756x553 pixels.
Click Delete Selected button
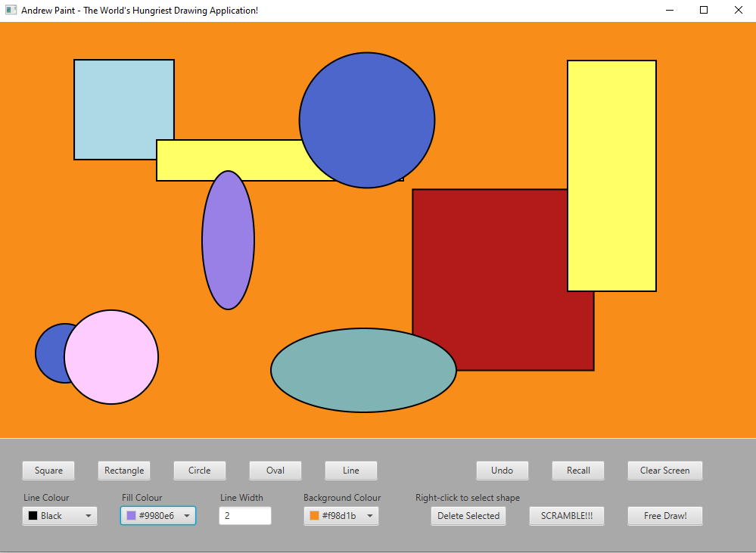(468, 516)
